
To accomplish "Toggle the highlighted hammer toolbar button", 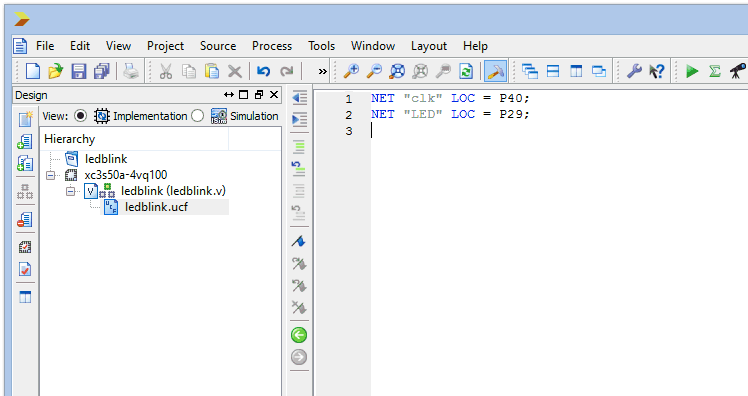I will pyautogui.click(x=495, y=71).
